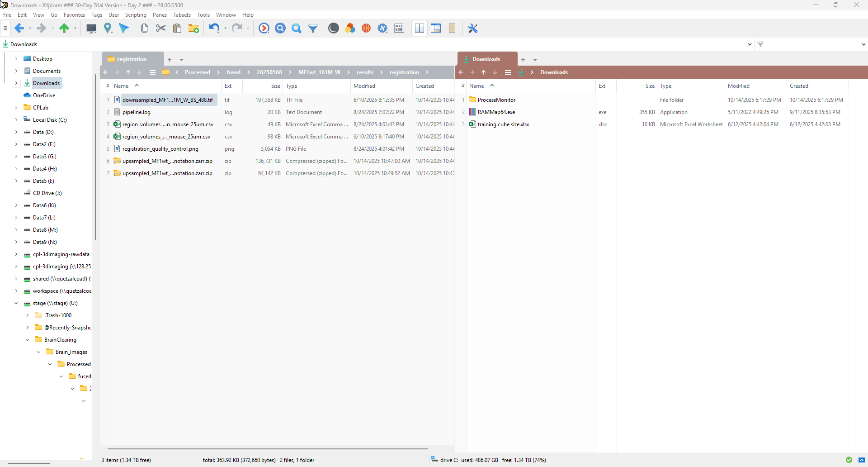Toggle the dual pane layout button
Image resolution: width=868 pixels, height=467 pixels.
[420, 29]
